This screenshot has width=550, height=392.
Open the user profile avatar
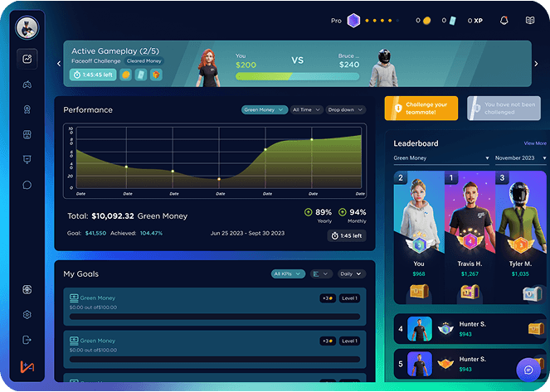(27, 28)
